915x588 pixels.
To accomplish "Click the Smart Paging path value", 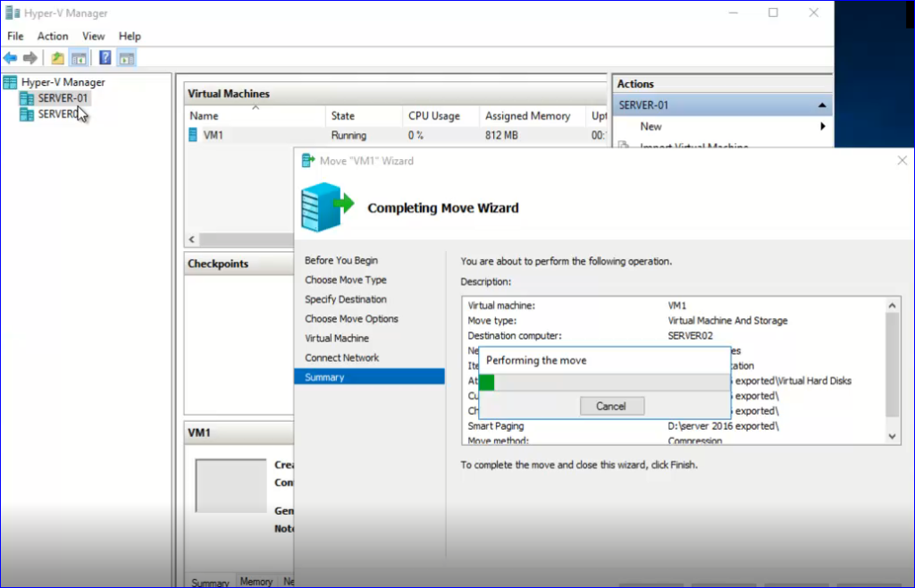I will click(x=723, y=426).
